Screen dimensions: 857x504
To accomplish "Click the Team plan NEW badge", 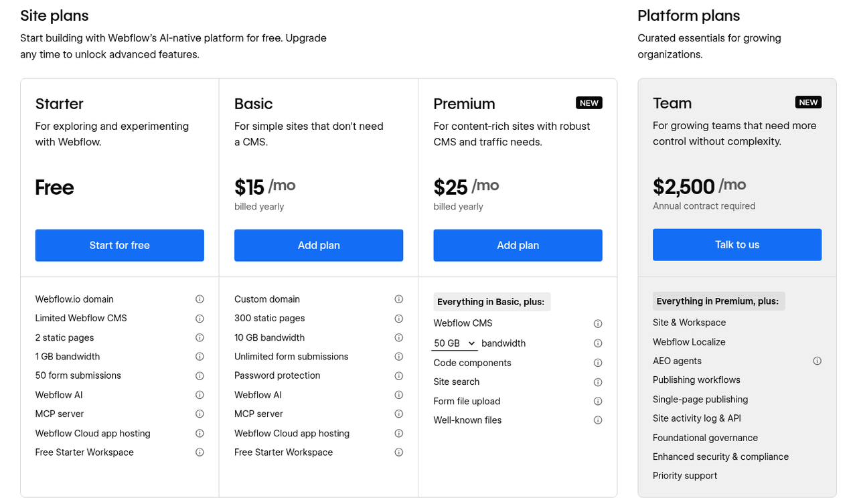I will coord(808,102).
